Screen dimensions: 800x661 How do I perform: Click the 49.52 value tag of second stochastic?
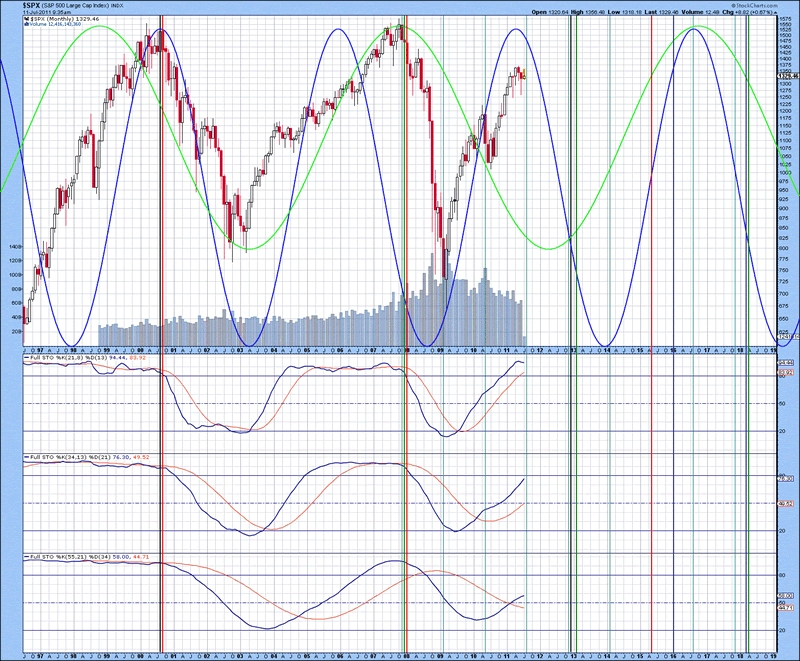(x=785, y=503)
